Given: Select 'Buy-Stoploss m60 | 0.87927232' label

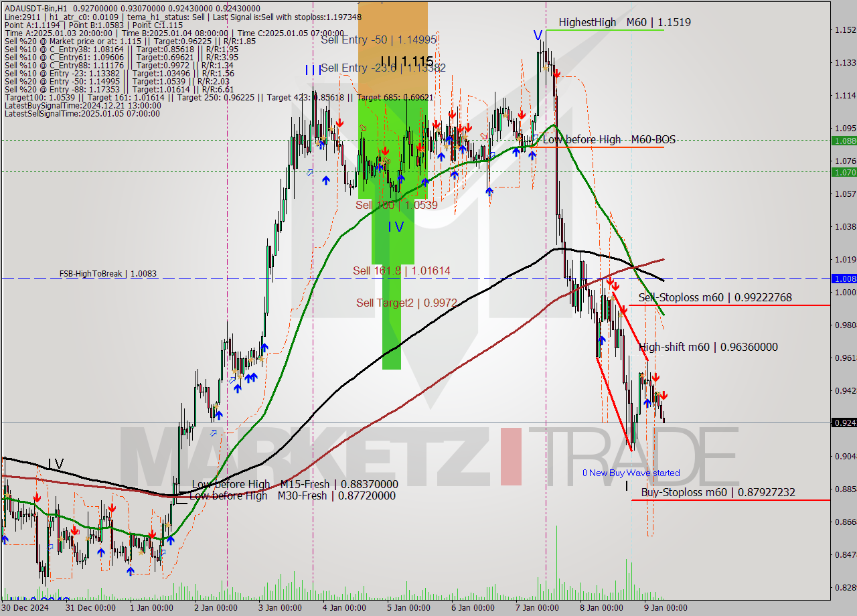Looking at the screenshot, I should [718, 492].
